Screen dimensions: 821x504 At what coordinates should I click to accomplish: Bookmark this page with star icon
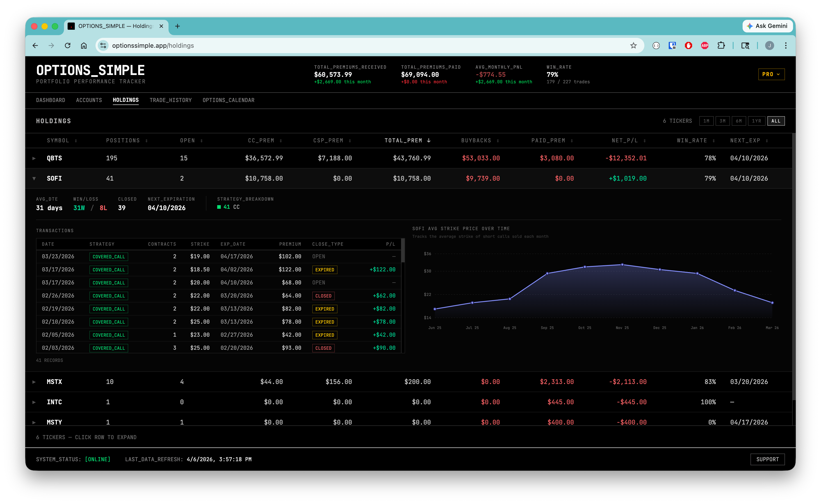(633, 46)
